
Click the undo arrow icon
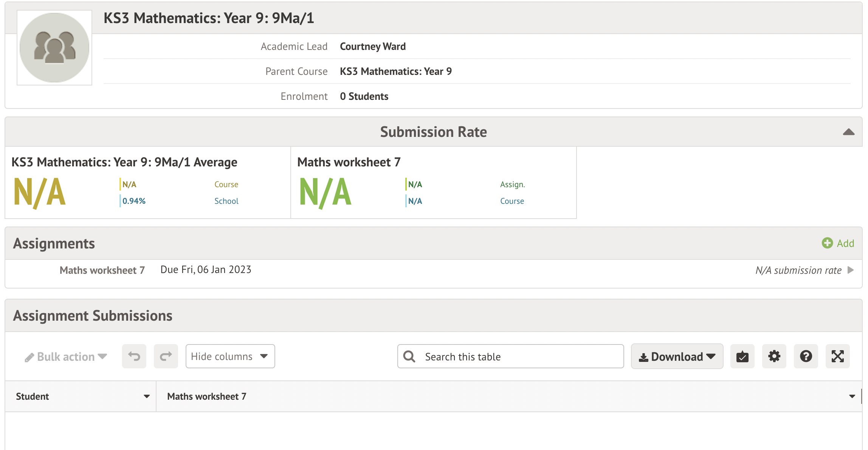[134, 356]
